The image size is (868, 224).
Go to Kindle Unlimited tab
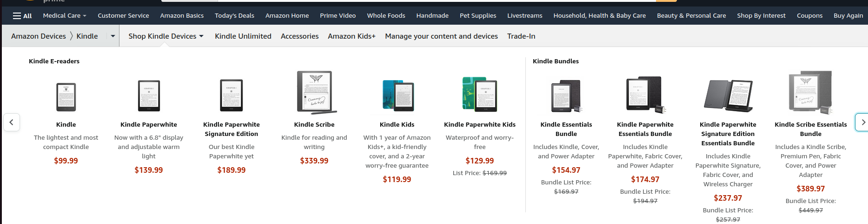click(x=243, y=36)
